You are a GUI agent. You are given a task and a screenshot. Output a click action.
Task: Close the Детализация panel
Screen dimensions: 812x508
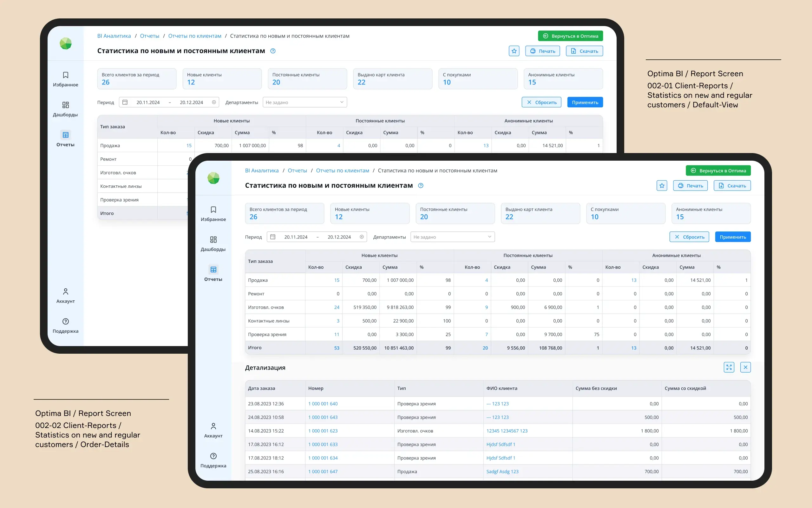tap(745, 367)
